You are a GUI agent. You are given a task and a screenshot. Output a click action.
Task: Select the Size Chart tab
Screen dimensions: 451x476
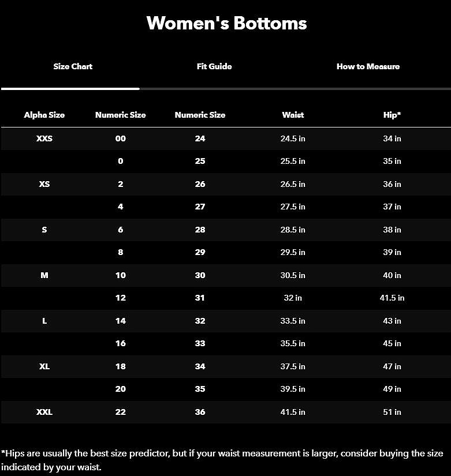pos(73,66)
